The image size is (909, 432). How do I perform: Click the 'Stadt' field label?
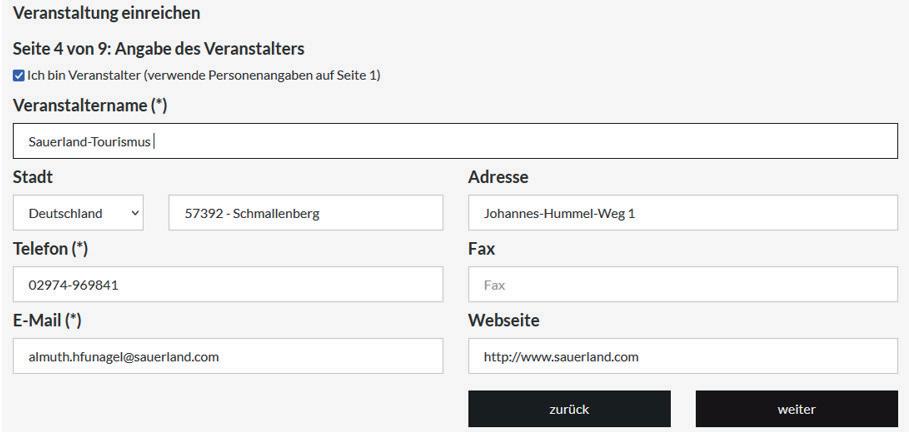(x=33, y=177)
